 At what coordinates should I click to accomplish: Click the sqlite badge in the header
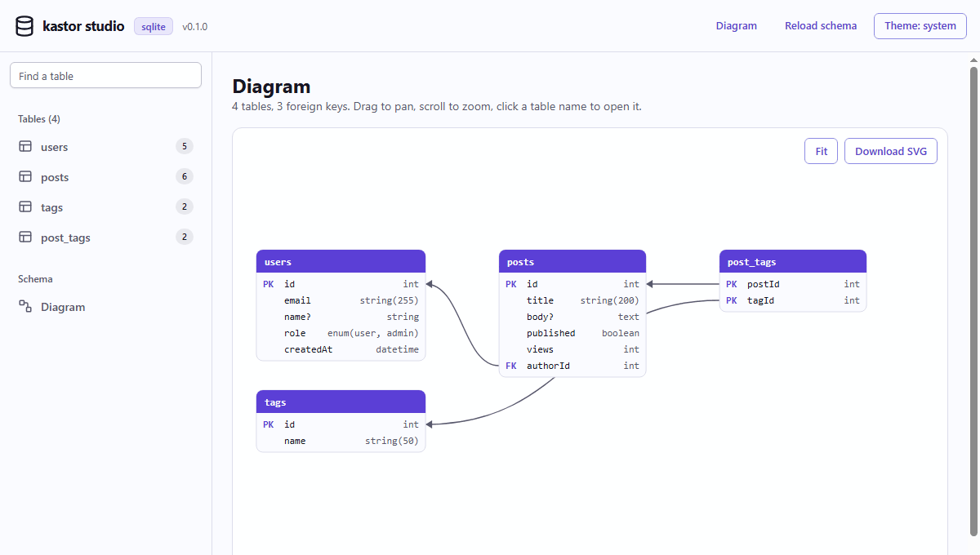[x=154, y=26]
